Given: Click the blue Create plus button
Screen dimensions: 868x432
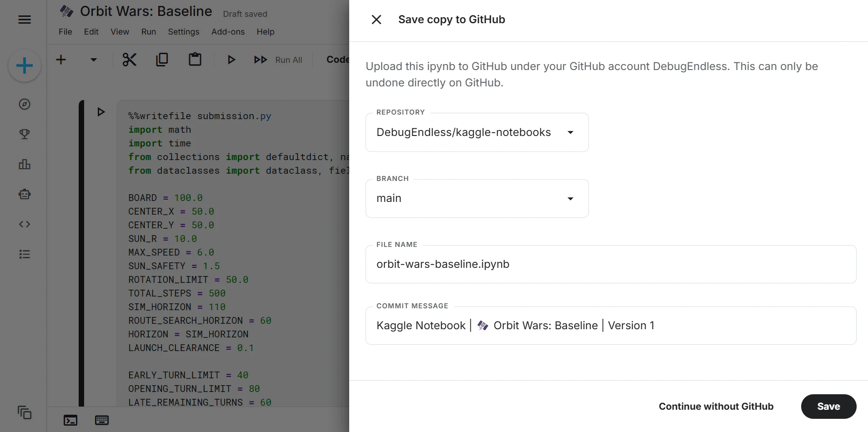Looking at the screenshot, I should click(x=25, y=66).
